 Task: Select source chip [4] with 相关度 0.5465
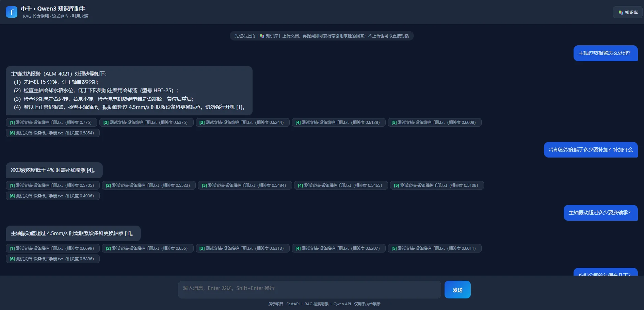tap(341, 185)
